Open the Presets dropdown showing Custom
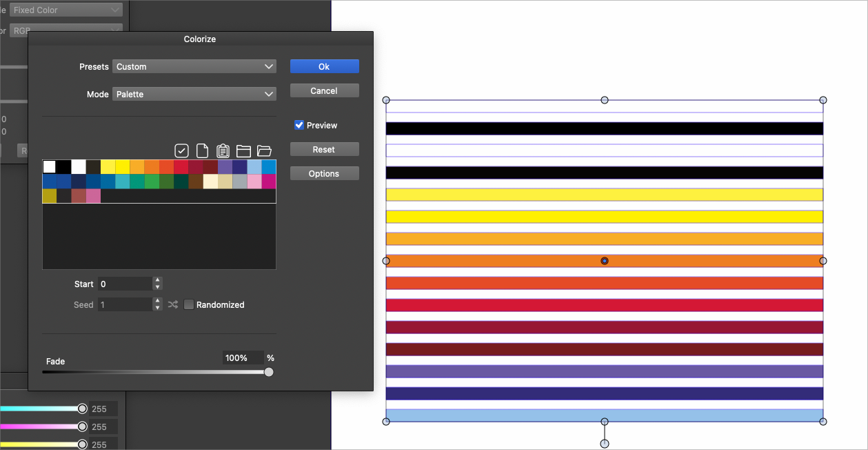868x450 pixels. 194,67
